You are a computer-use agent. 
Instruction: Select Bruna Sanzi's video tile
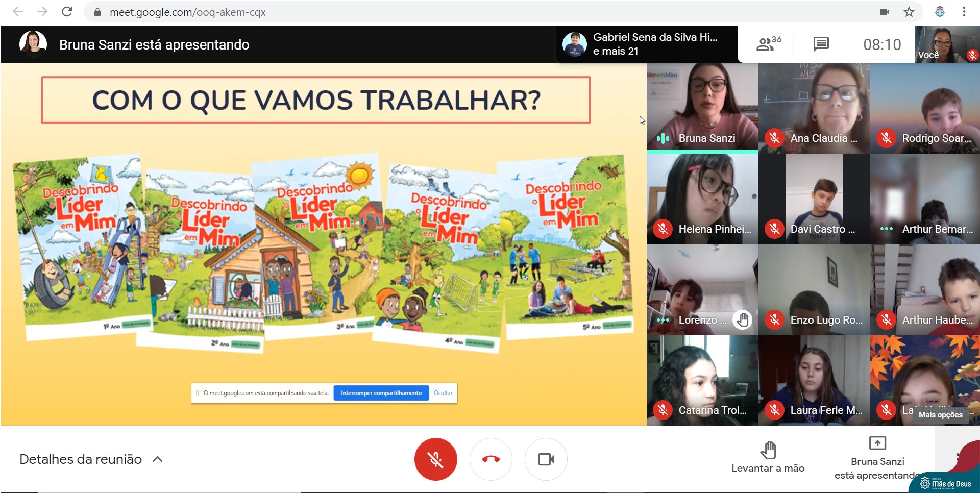pyautogui.click(x=702, y=107)
